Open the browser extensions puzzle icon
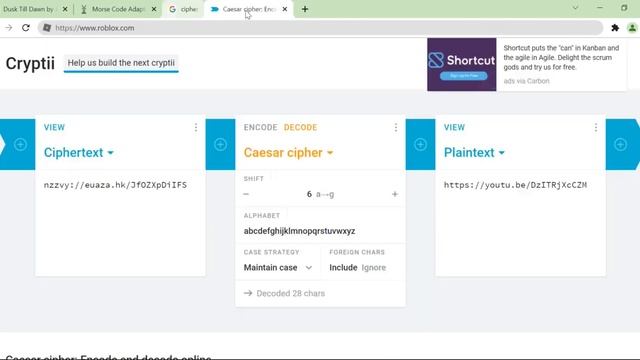This screenshot has width=640, height=360. 615,28
